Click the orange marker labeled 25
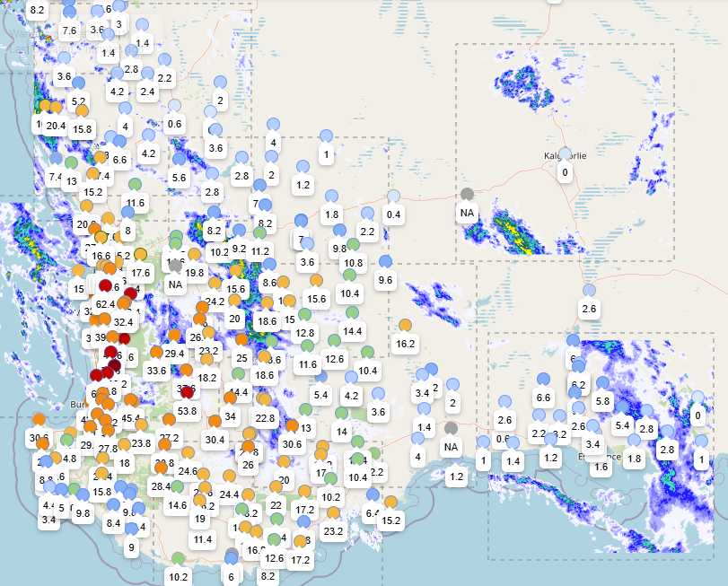The image size is (728, 586). coord(241,339)
